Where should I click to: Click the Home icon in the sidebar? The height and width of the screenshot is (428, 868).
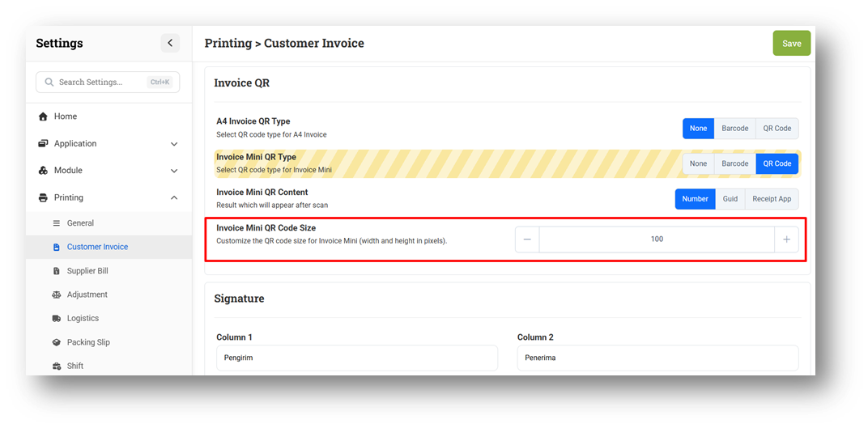pyautogui.click(x=43, y=117)
